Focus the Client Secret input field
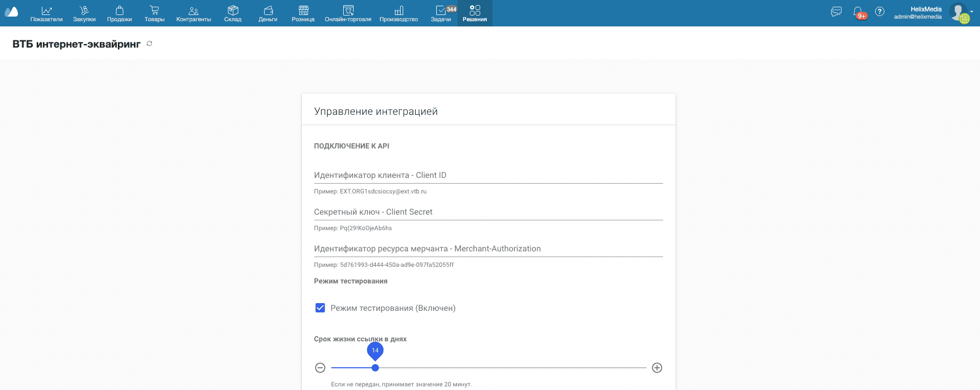Viewport: 980px width, 390px height. (488, 212)
